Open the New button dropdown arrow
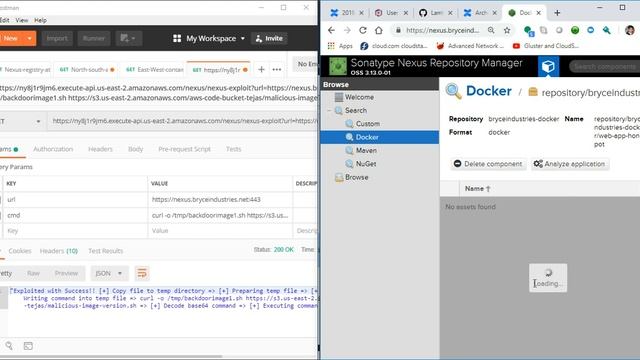The image size is (640, 360). click(30, 38)
